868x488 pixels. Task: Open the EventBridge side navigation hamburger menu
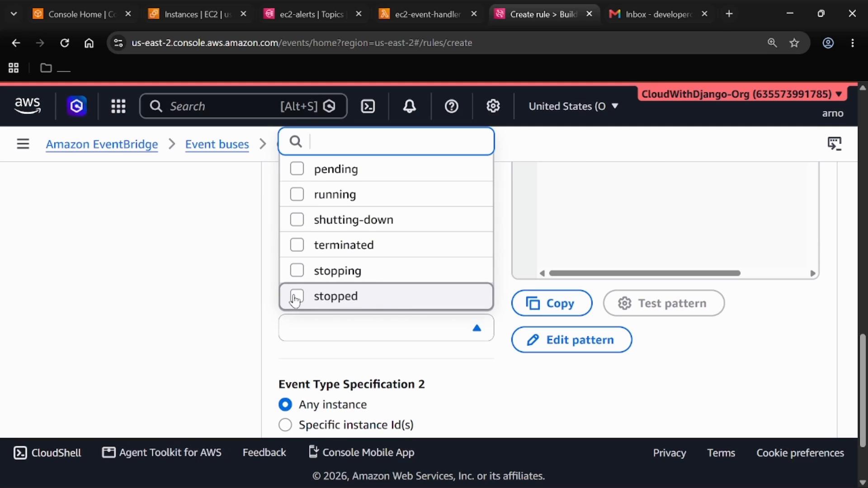tap(23, 144)
